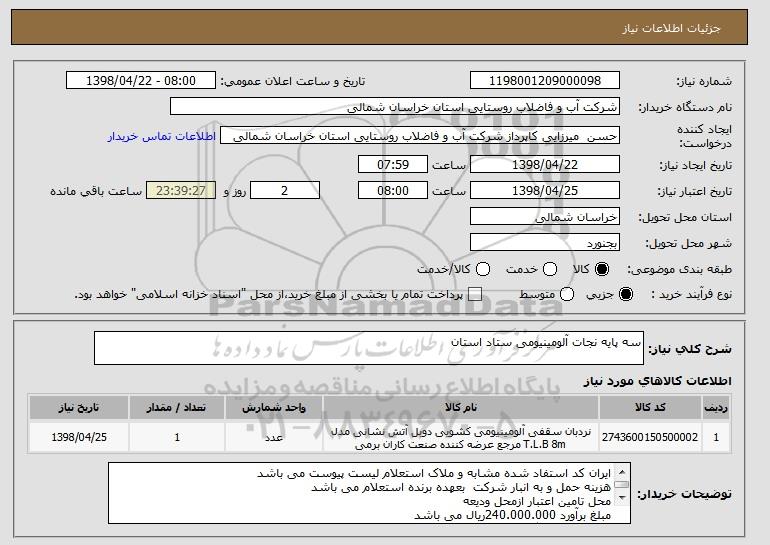Click the buyer notes scrollbar thumb
The height and width of the screenshot is (545, 770).
click(x=622, y=485)
